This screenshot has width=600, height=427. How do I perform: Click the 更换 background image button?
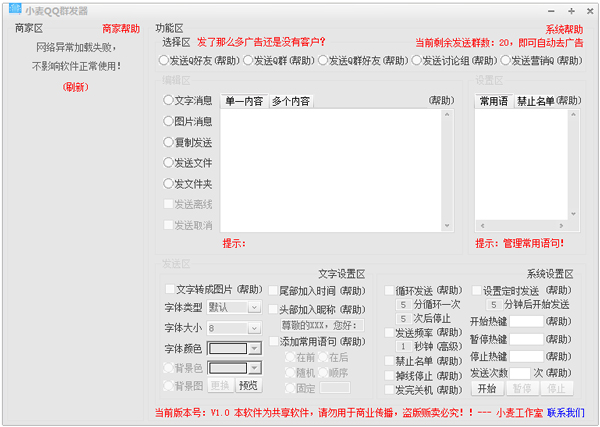[x=220, y=385]
